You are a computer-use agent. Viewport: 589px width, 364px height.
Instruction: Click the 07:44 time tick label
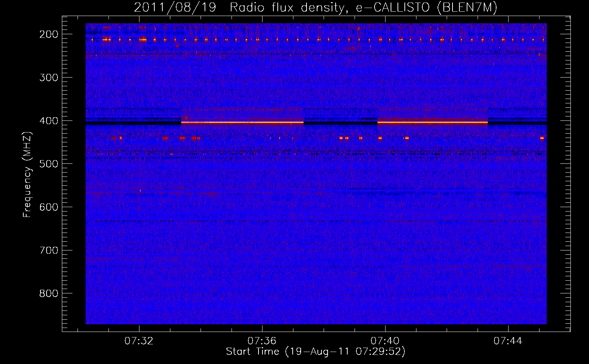pyautogui.click(x=508, y=341)
